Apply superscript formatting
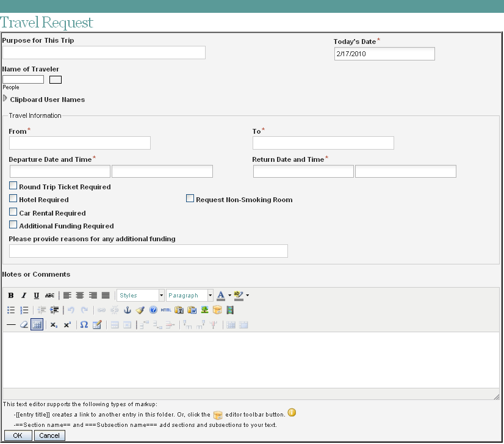The width and height of the screenshot is (504, 444). click(67, 325)
